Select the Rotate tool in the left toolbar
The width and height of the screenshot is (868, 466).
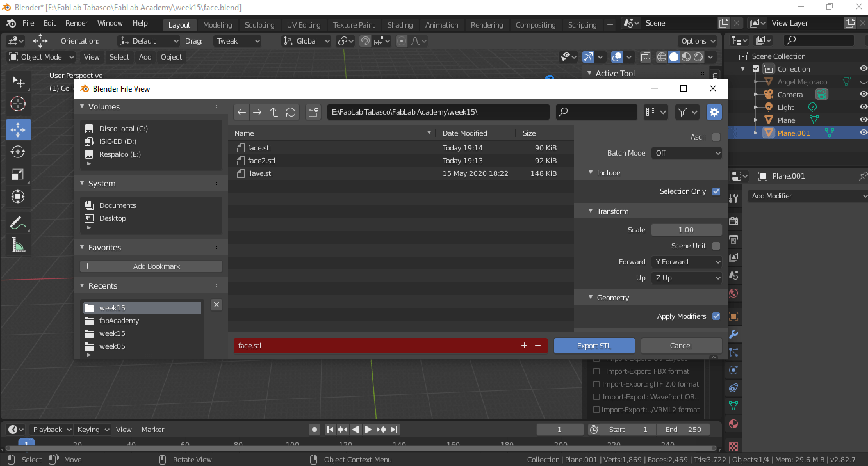point(18,152)
